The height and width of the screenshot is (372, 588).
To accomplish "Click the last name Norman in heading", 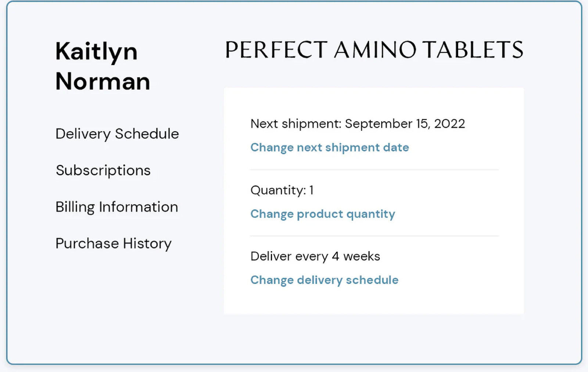I will point(103,82).
